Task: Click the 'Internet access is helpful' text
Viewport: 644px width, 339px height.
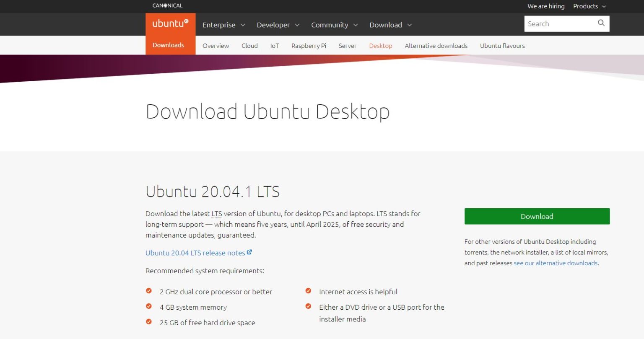Action: pyautogui.click(x=358, y=292)
